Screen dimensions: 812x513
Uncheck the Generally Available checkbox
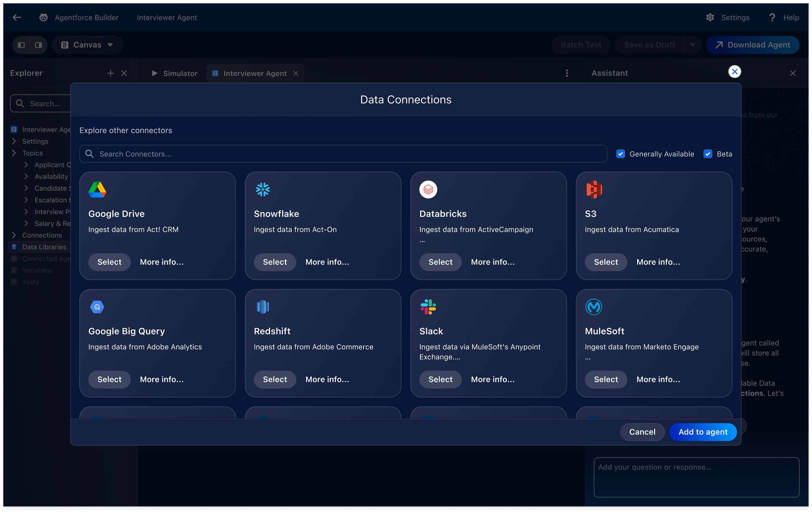click(x=620, y=154)
